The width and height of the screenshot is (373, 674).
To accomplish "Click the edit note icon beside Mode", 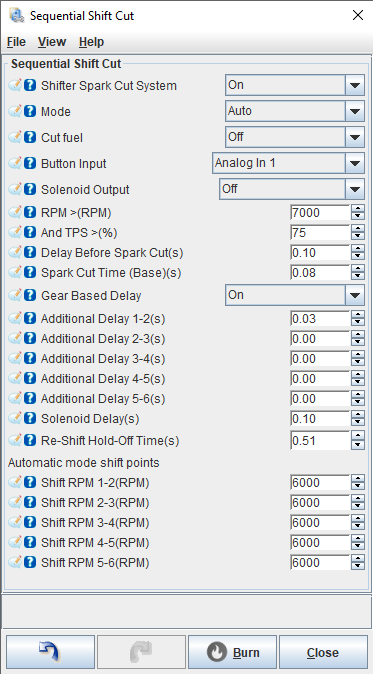I will [x=15, y=111].
